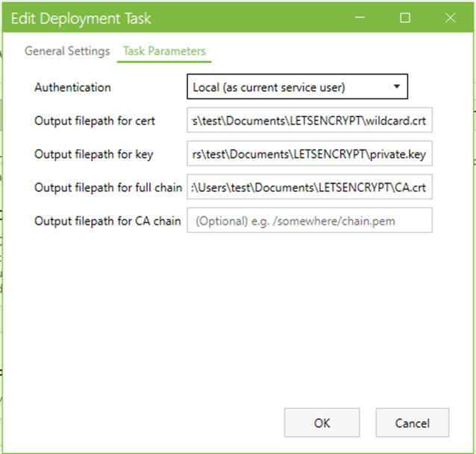Click the empty CA chain filepath field
The image size is (476, 454).
click(x=310, y=221)
